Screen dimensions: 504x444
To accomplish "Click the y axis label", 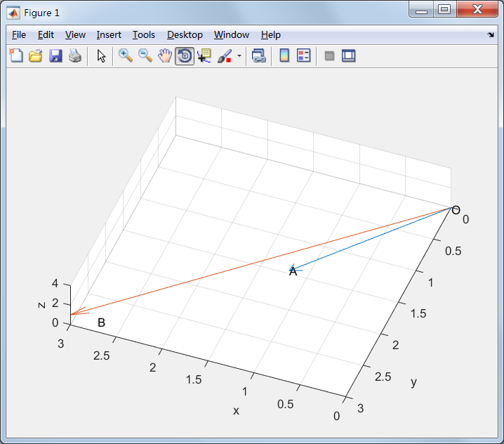I will tap(413, 383).
